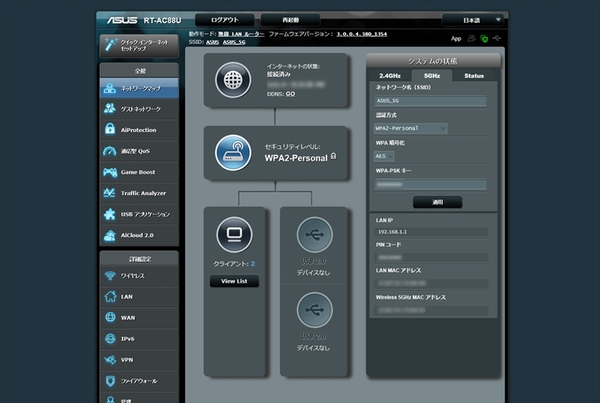Viewport: 600px width, 403px height.
Task: Open Firewall advanced settings
Action: [x=139, y=381]
